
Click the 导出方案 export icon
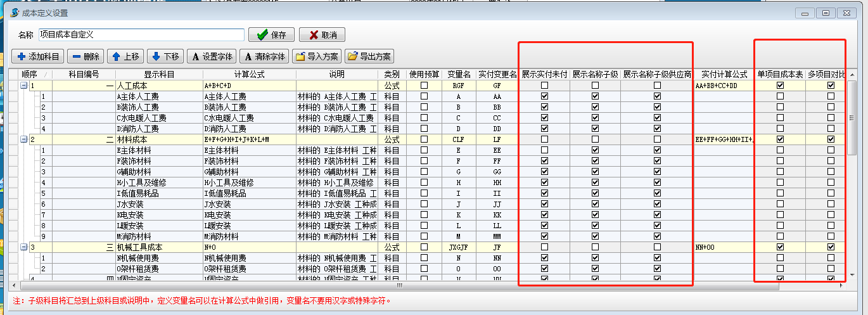coord(353,56)
